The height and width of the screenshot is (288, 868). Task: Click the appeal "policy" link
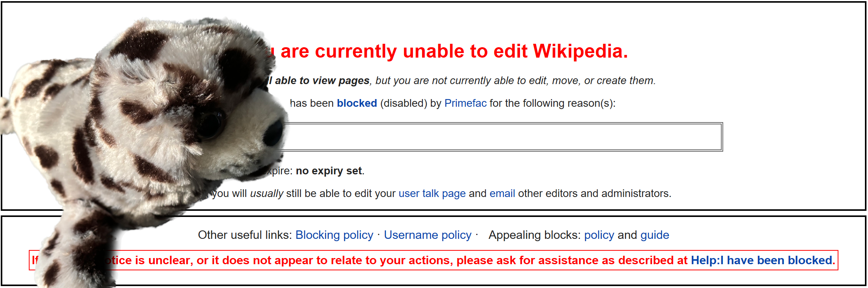point(599,235)
